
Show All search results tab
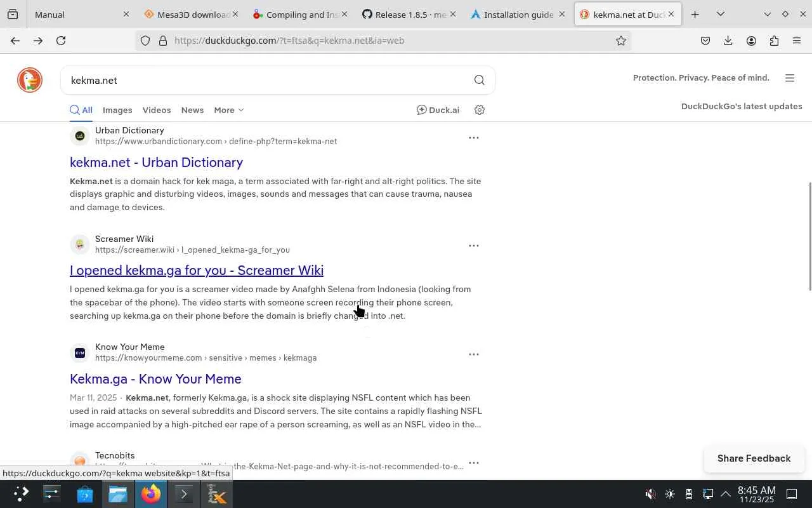81,110
